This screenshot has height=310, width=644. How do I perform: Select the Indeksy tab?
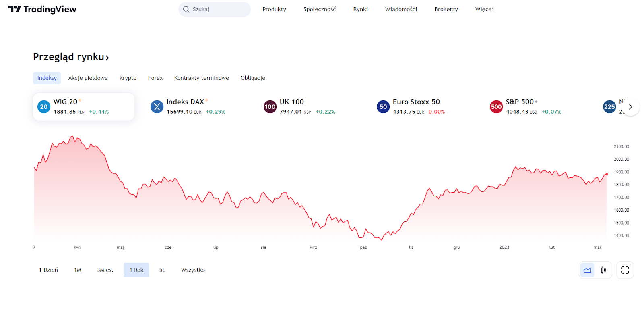[x=47, y=78]
